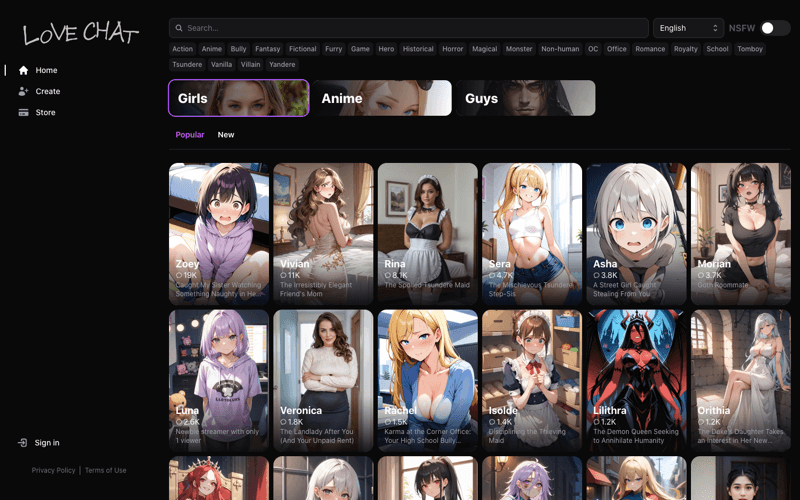
Task: Click the Create person-plus icon
Action: point(23,91)
